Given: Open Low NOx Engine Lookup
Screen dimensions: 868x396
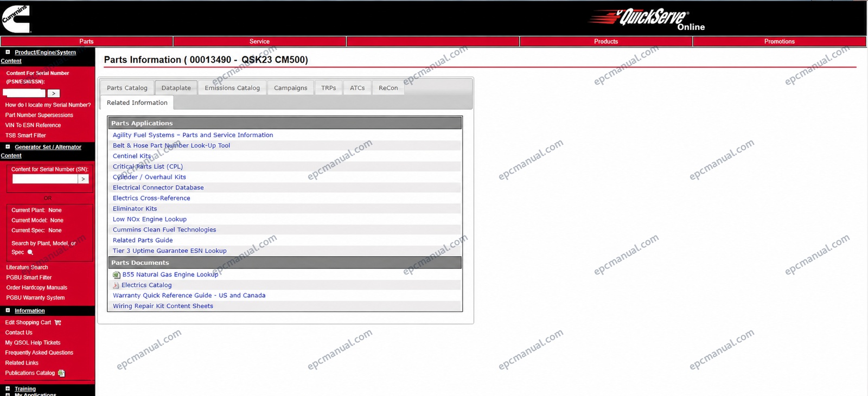Looking at the screenshot, I should pyautogui.click(x=150, y=219).
